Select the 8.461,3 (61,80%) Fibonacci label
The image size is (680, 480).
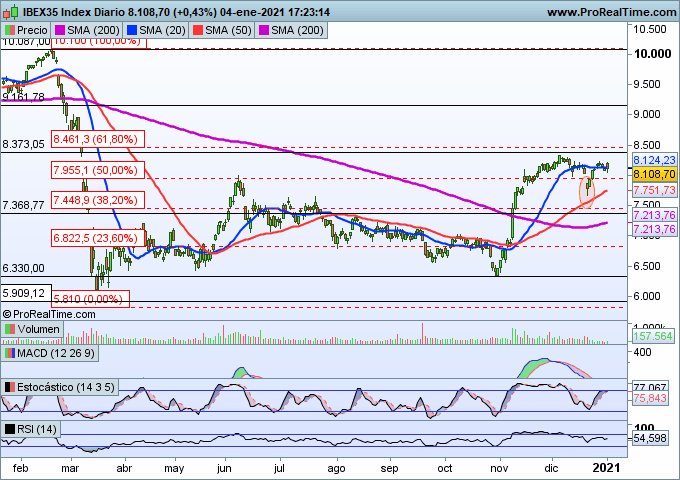[x=98, y=139]
